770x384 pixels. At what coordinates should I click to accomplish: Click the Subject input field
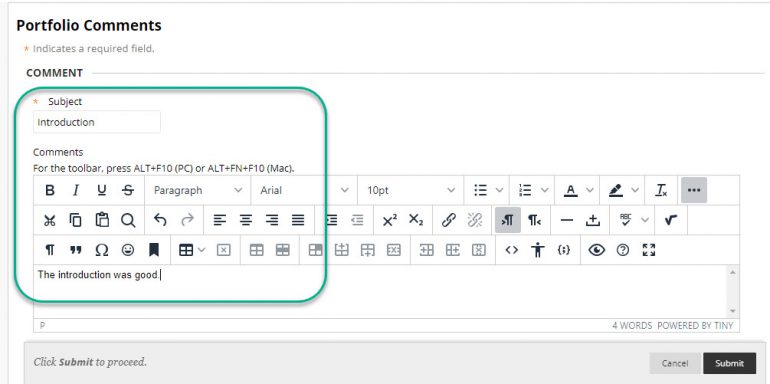pos(97,122)
